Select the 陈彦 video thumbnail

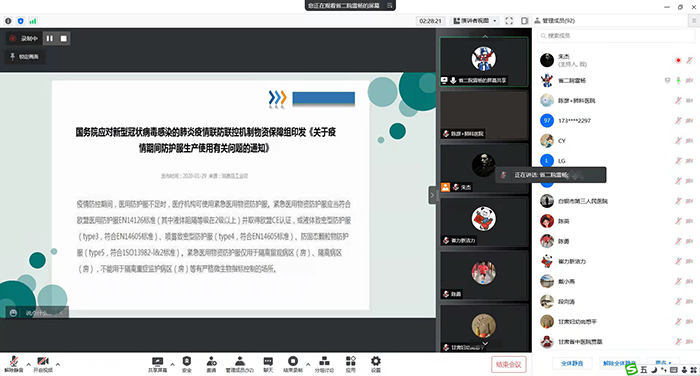[x=484, y=115]
